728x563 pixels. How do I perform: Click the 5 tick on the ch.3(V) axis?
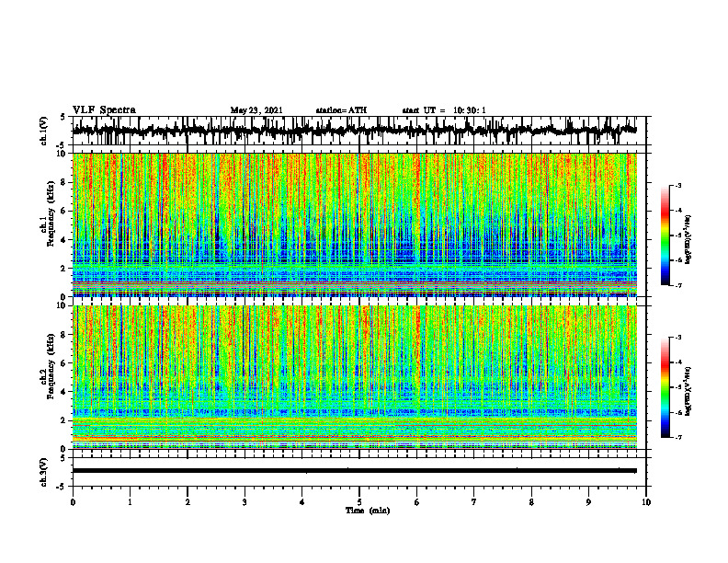[x=63, y=458]
